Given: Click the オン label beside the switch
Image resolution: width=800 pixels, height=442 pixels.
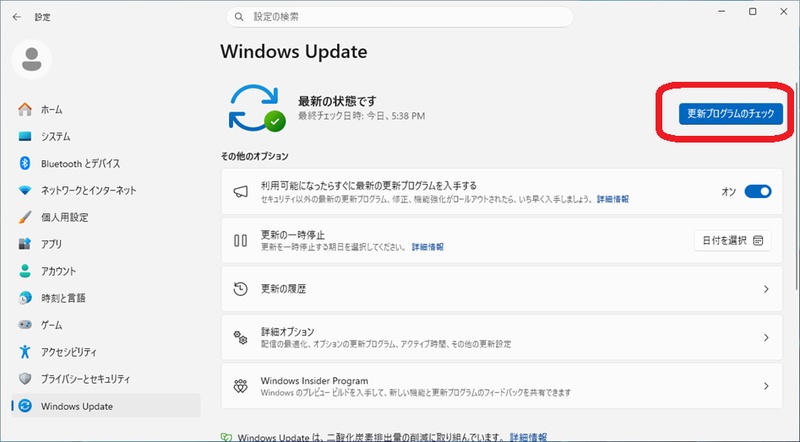Looking at the screenshot, I should coord(729,191).
